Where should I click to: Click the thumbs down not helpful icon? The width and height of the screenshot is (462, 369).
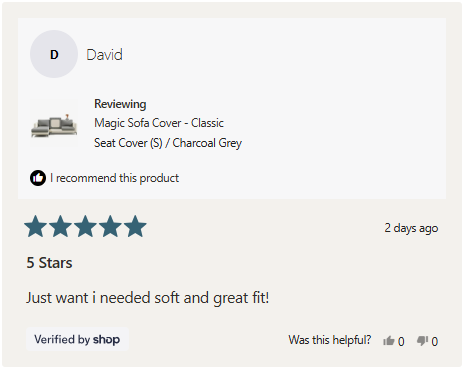click(422, 341)
